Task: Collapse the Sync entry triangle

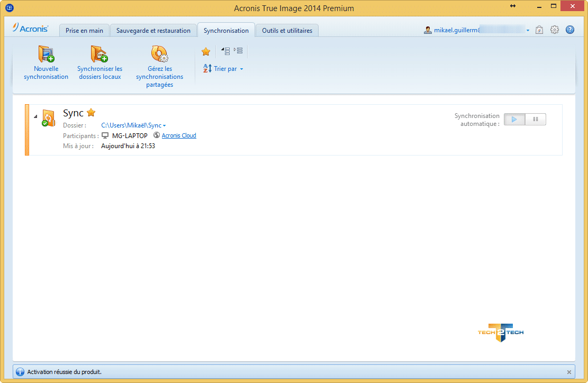Action: (35, 116)
